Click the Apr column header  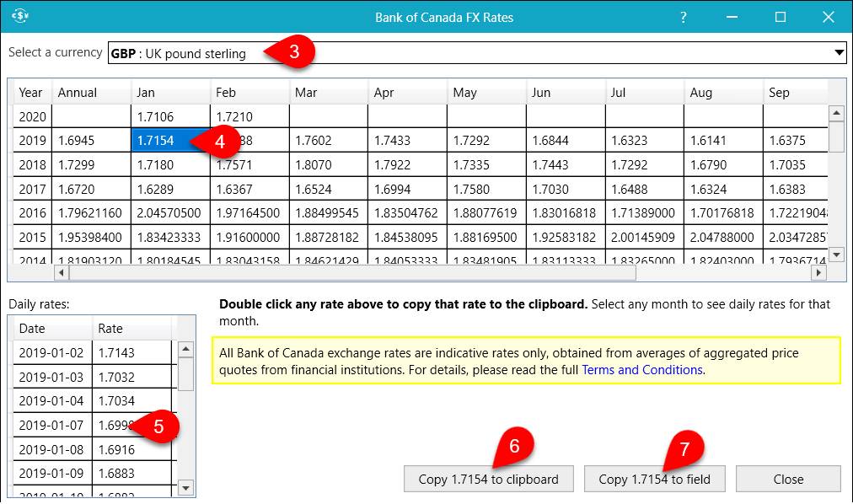click(x=407, y=93)
